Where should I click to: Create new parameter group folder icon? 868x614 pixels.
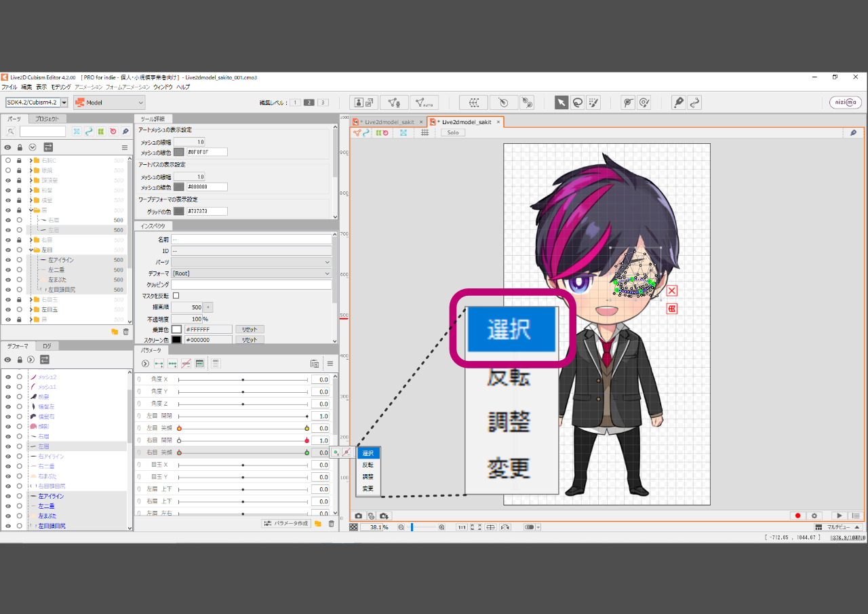point(317,524)
